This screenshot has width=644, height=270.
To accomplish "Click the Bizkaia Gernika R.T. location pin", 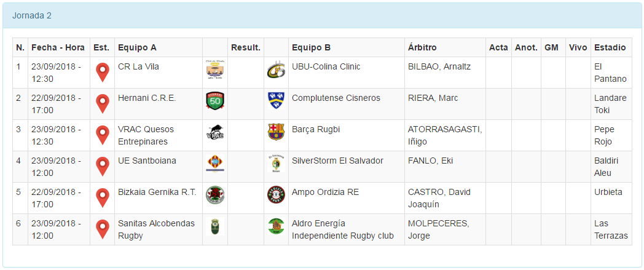I will (102, 197).
